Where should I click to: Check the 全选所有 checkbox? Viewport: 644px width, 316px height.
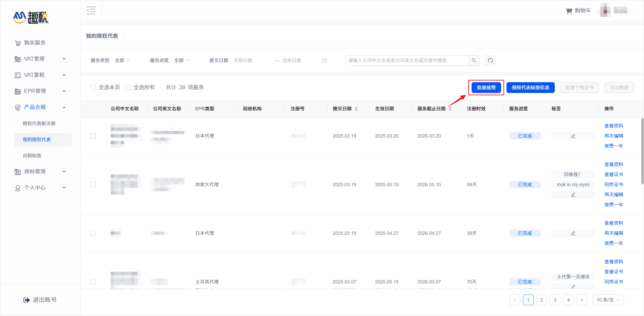coord(128,87)
